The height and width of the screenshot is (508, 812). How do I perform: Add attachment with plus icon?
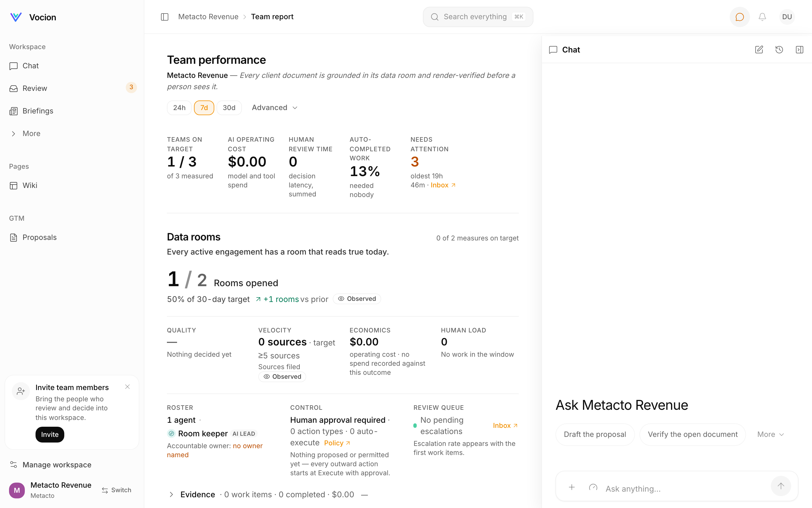pyautogui.click(x=572, y=487)
